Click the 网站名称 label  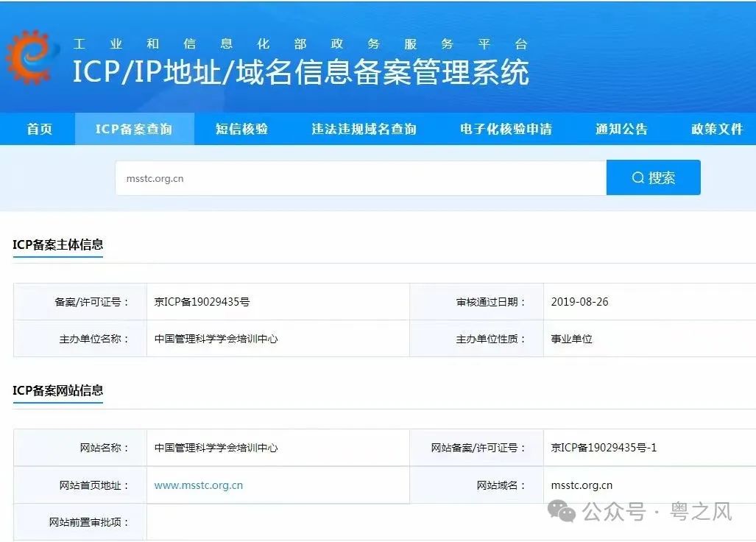pos(105,448)
